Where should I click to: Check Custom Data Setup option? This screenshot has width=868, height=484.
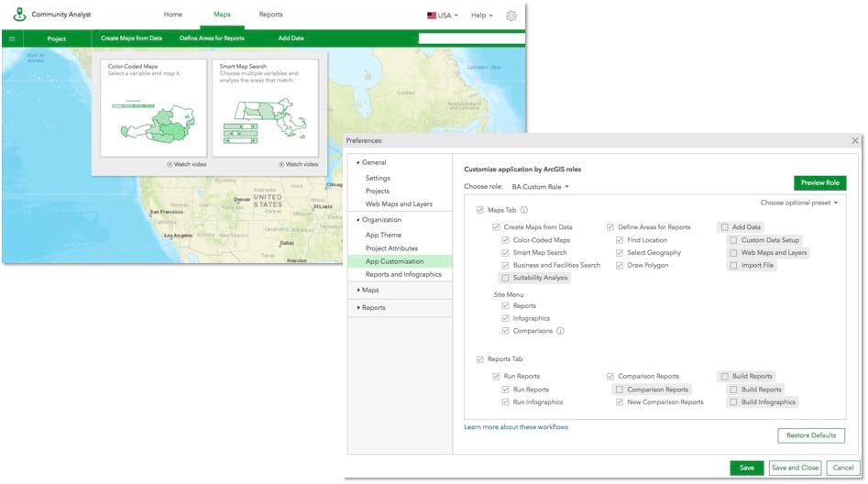point(733,240)
